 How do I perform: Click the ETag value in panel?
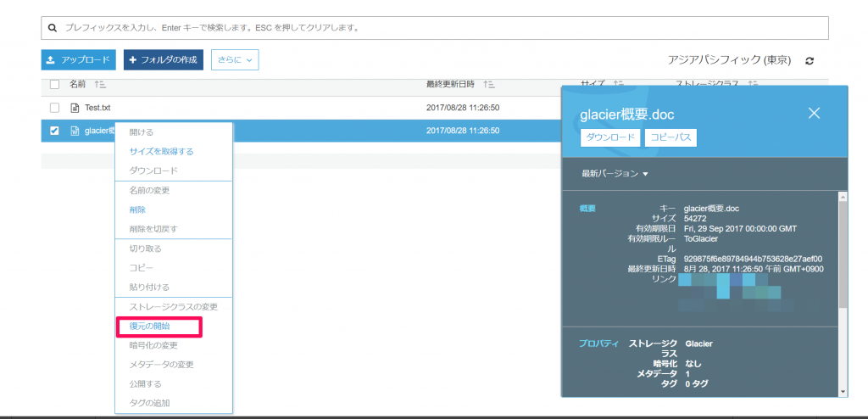click(x=753, y=259)
